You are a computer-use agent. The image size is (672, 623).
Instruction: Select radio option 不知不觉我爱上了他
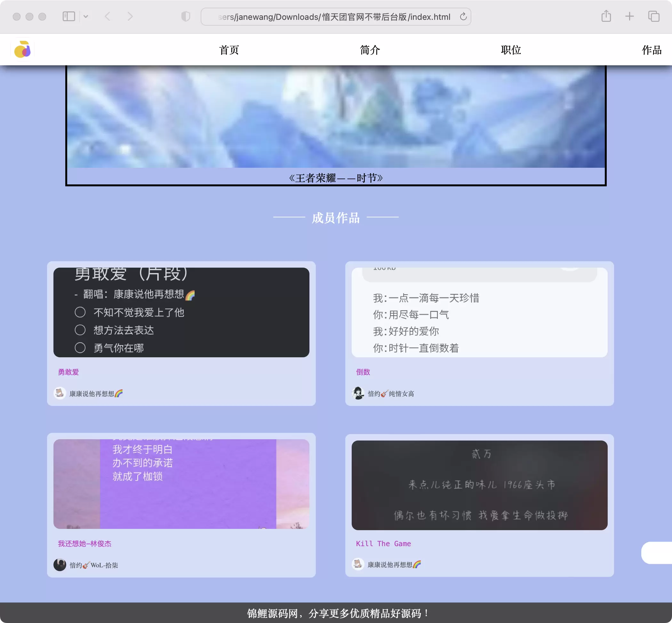point(80,312)
